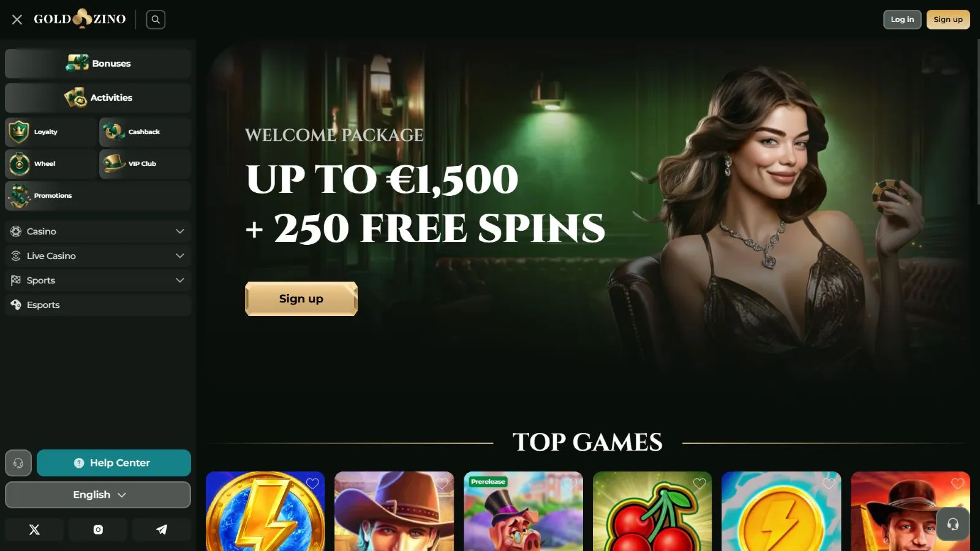Open the search magnifier icon

[x=156, y=20]
